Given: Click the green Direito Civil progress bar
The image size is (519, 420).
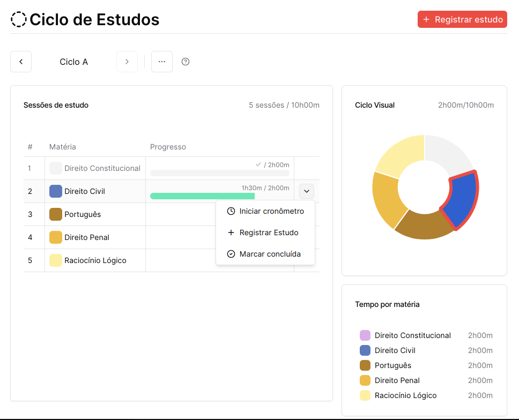Looking at the screenshot, I should [x=202, y=196].
